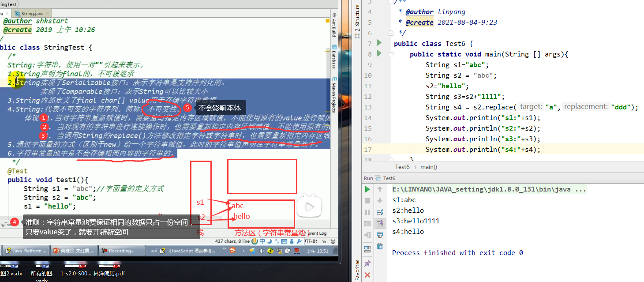Image resolution: width=644 pixels, height=282 pixels.
Task: Click the IME wrench settings icon
Action: (299, 241)
